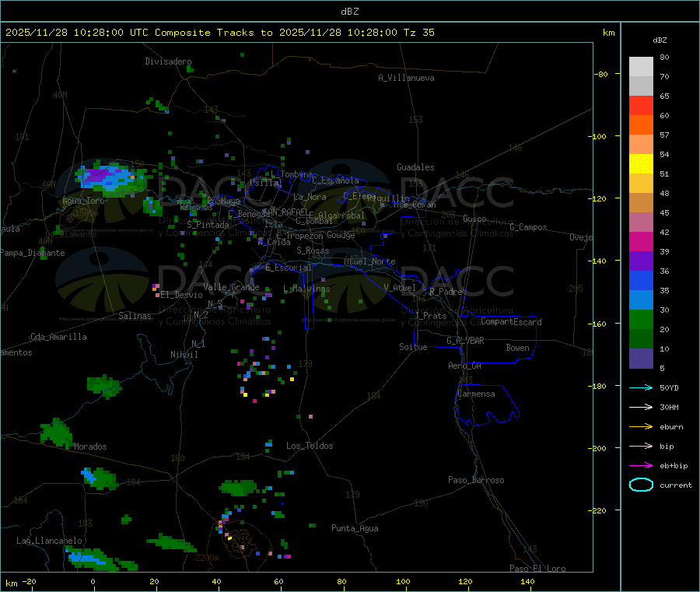Click the G_Campos map label
Image resolution: width=700 pixels, height=592 pixels.
(x=529, y=227)
